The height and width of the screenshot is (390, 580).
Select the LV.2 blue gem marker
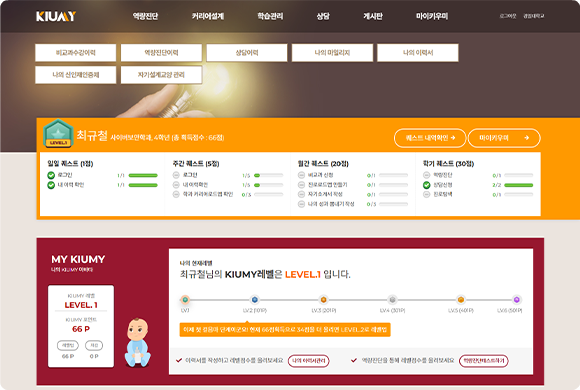click(x=254, y=300)
